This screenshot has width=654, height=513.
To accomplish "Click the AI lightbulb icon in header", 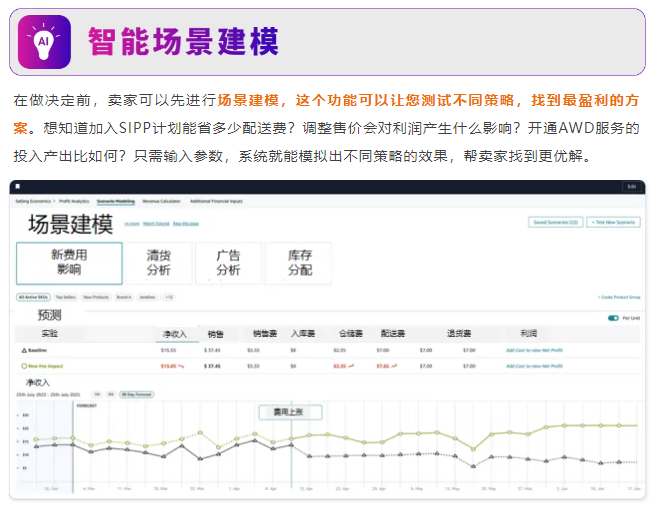I will 43,42.
